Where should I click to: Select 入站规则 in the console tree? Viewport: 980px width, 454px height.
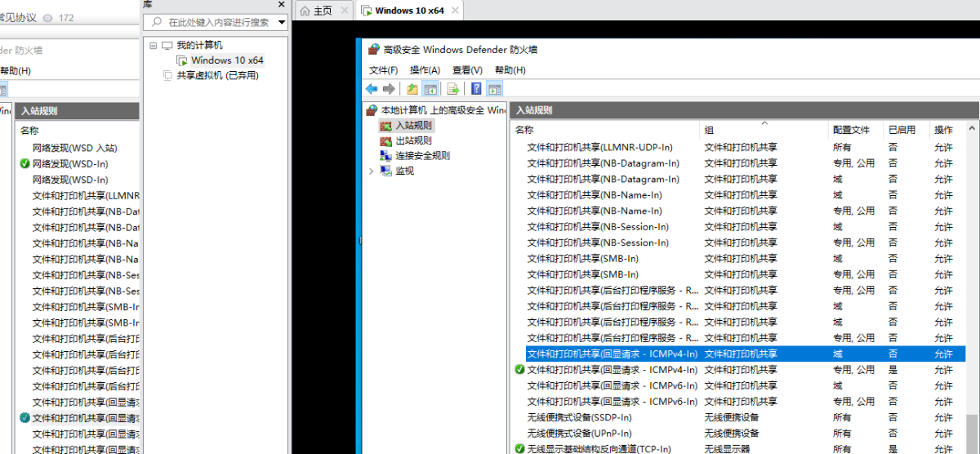coord(413,126)
